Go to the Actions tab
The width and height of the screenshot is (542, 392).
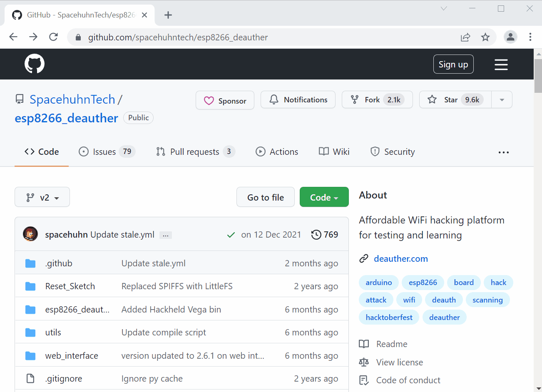pos(277,152)
